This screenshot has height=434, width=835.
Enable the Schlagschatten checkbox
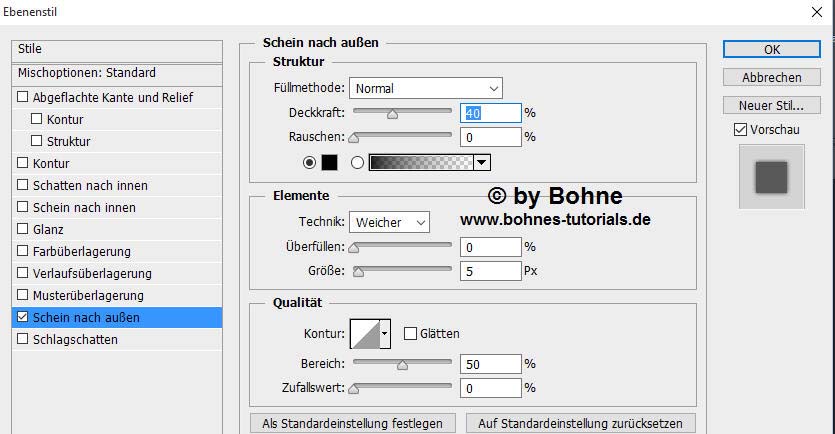[x=23, y=340]
